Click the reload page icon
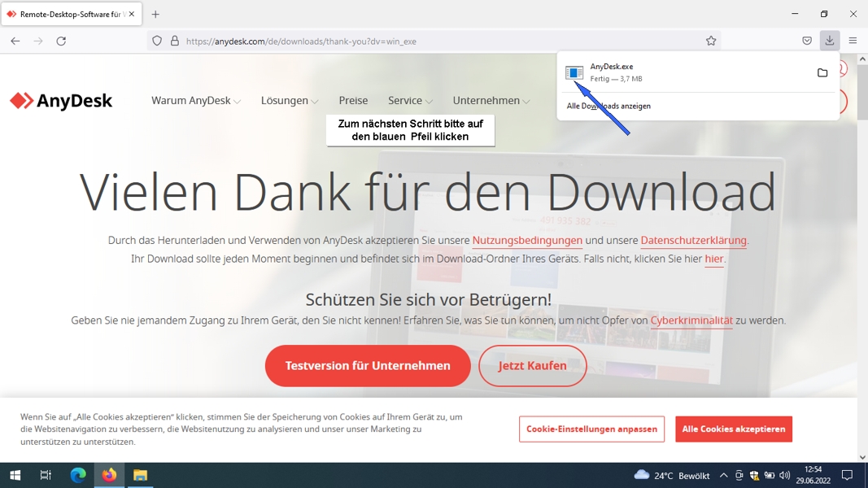The width and height of the screenshot is (868, 488). point(61,41)
